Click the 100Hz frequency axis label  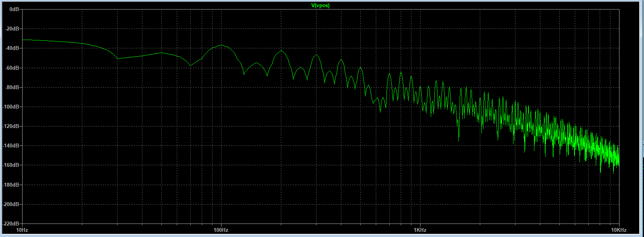[x=221, y=230]
